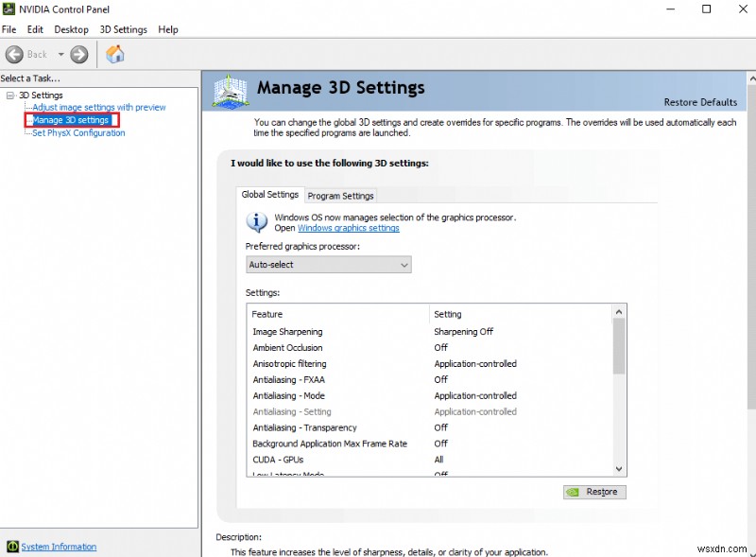
Task: Go to the Home page icon
Action: [114, 54]
